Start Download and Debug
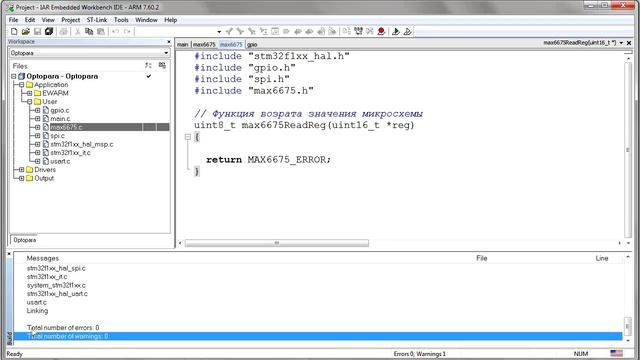The image size is (640, 360). 396,31
